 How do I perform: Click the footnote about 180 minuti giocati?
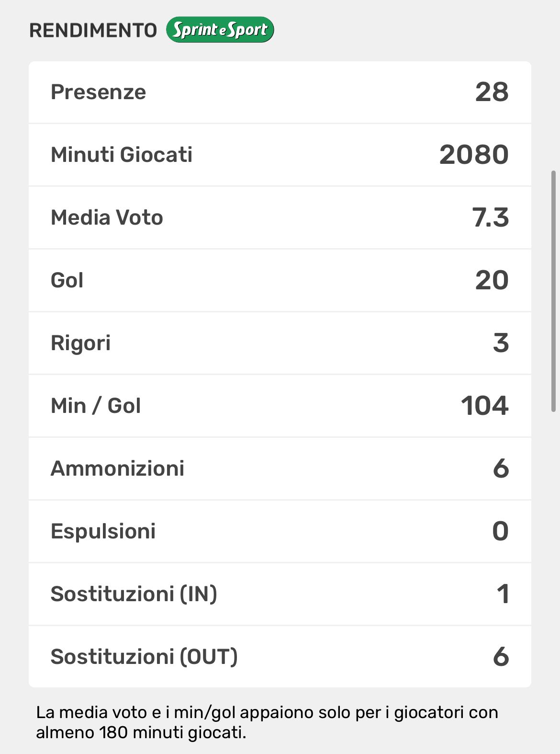pyautogui.click(x=267, y=722)
